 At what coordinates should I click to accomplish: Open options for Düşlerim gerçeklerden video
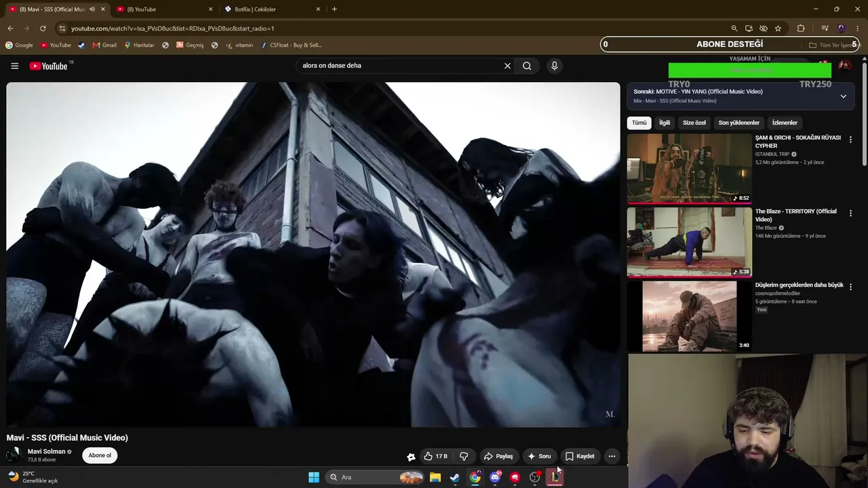850,287
